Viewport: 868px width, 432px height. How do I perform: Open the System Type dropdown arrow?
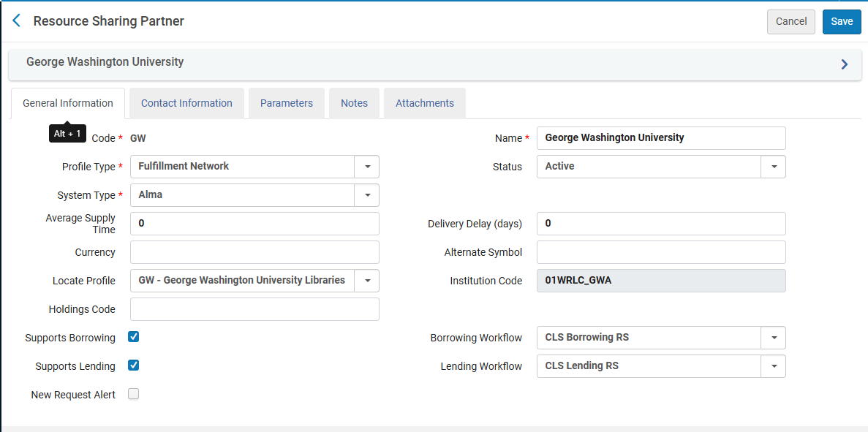[367, 195]
